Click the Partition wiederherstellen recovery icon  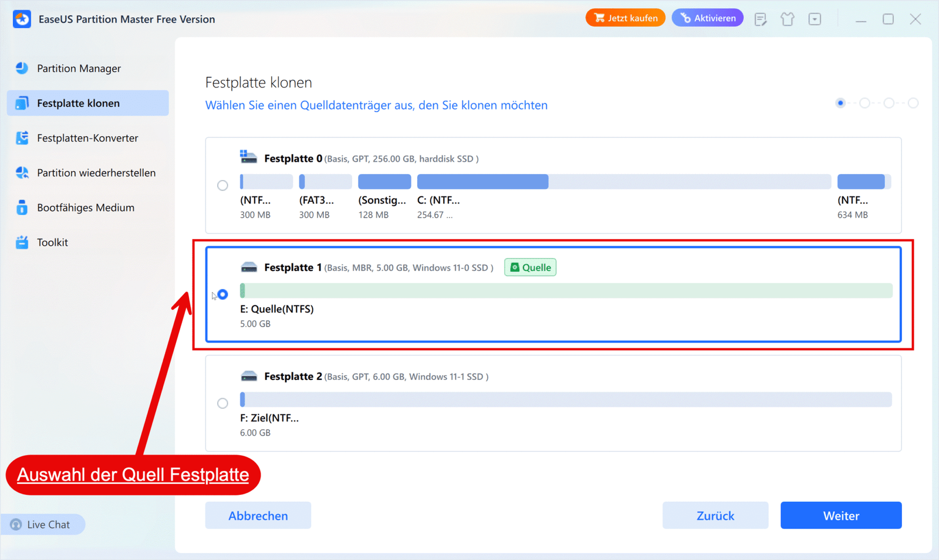pyautogui.click(x=22, y=172)
